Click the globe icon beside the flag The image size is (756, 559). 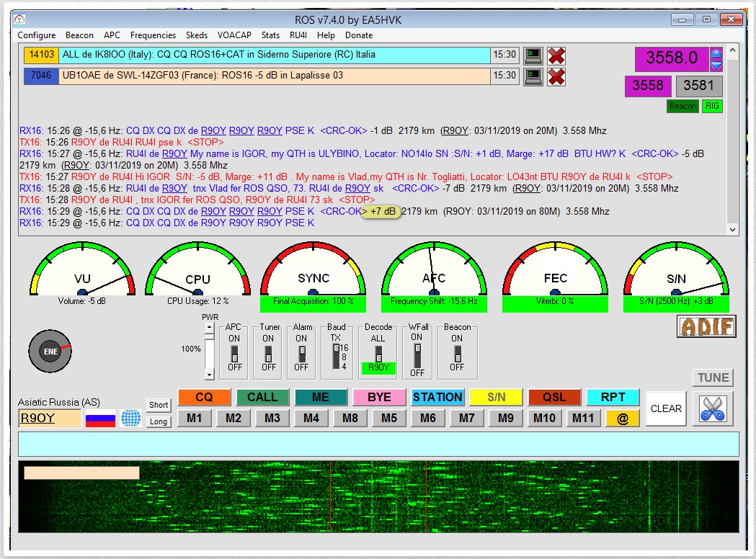tap(130, 418)
